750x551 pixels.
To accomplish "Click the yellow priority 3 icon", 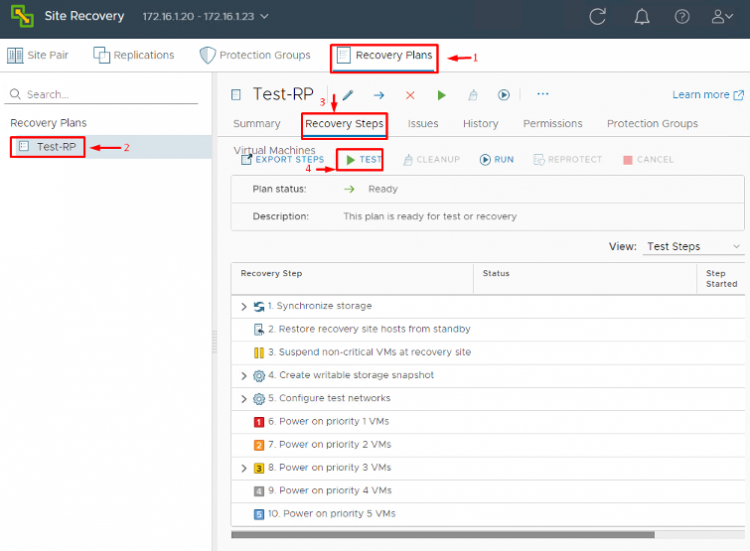I will coord(259,468).
